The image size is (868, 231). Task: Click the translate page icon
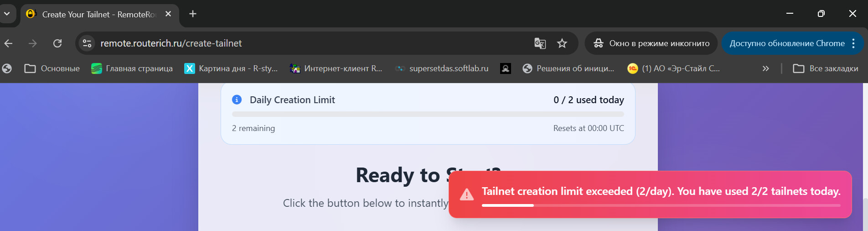[540, 43]
